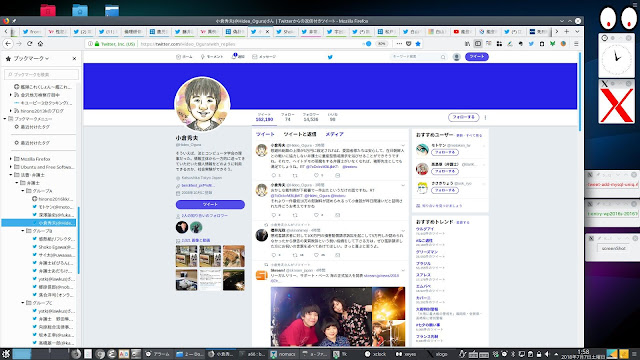Reload the page with the refresh icon
This screenshot has width=640, height=360.
pyautogui.click(x=29, y=43)
